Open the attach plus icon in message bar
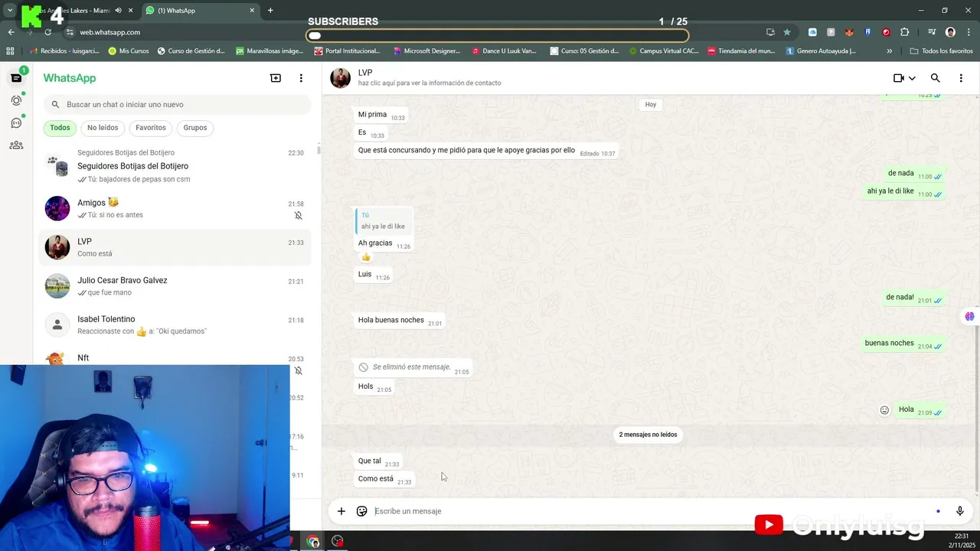 tap(341, 511)
